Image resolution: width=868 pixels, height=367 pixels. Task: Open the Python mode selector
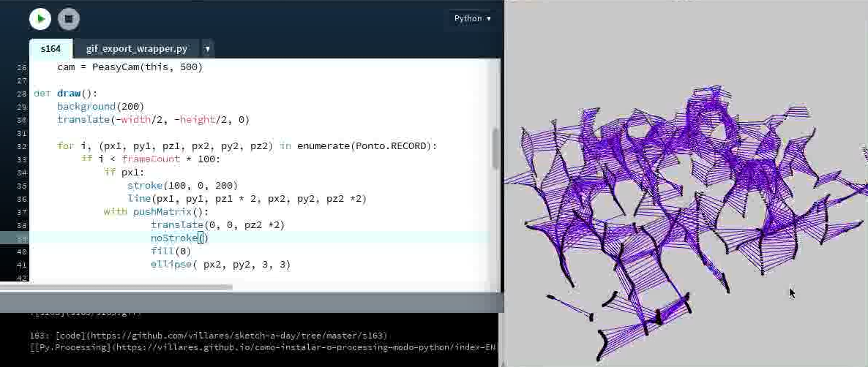pos(472,18)
